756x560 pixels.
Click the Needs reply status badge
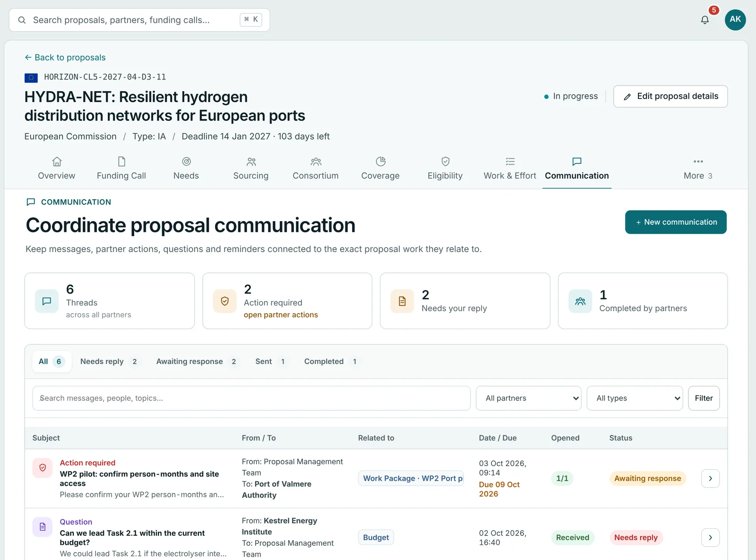[636, 537]
